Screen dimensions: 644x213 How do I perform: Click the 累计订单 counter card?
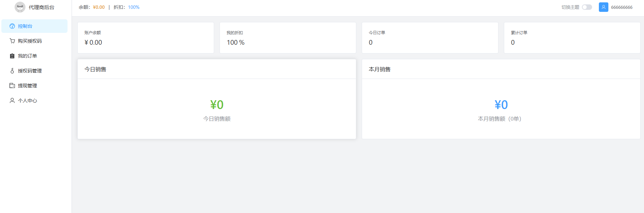[x=572, y=38]
